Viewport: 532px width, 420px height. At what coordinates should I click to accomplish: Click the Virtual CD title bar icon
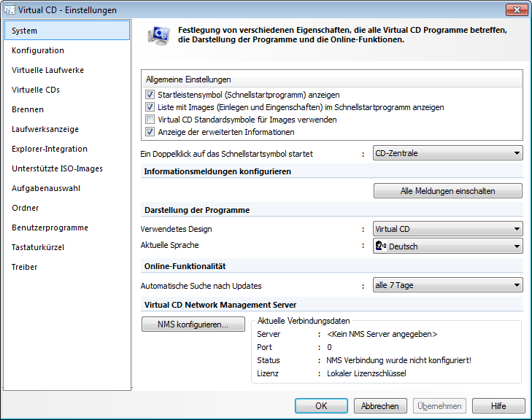[9, 9]
